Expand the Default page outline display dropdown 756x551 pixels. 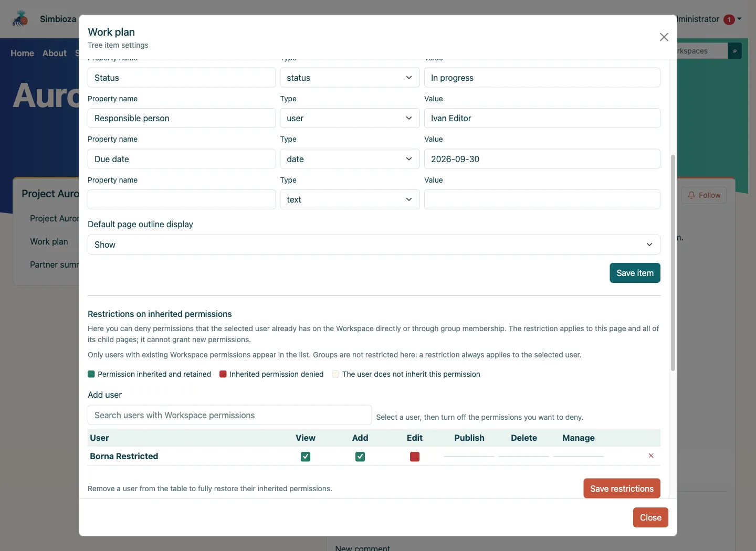click(374, 245)
